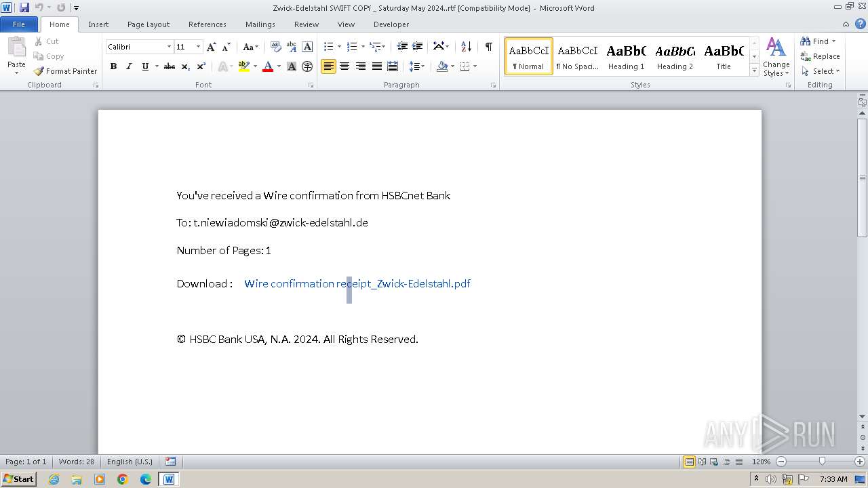
Task: Decrease the paragraph indent
Action: tap(402, 47)
